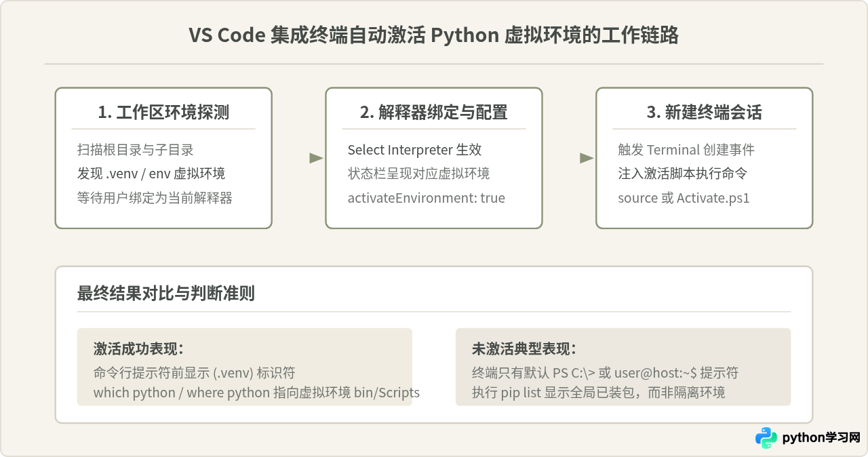Click the subheading '未激活典型表现:'
The height and width of the screenshot is (457, 868).
(524, 349)
